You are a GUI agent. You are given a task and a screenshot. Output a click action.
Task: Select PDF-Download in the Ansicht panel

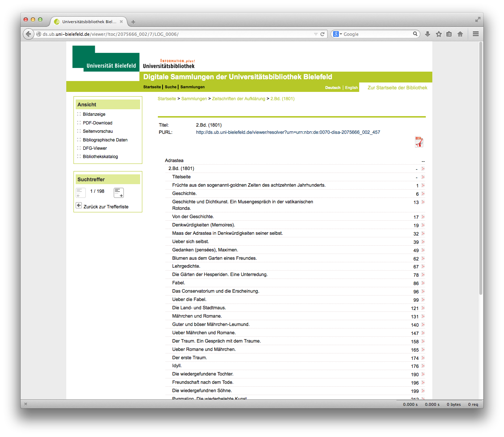pos(97,123)
